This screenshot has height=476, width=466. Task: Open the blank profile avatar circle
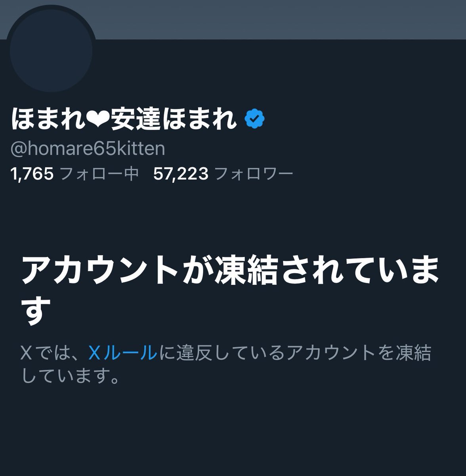click(51, 51)
